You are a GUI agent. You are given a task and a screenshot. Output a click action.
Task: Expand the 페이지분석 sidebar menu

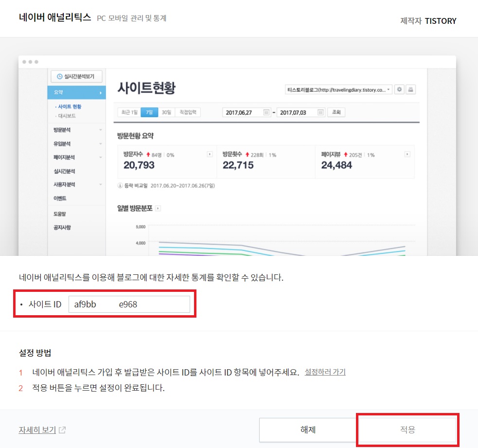point(76,158)
